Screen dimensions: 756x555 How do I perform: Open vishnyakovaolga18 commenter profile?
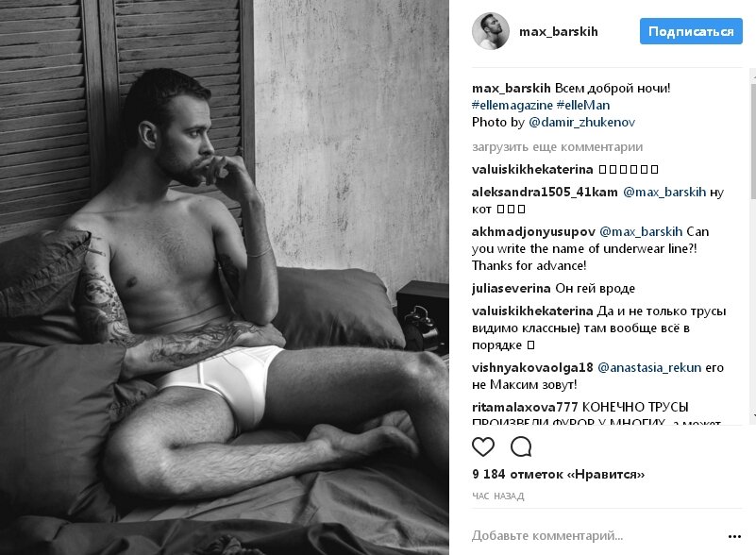point(532,368)
